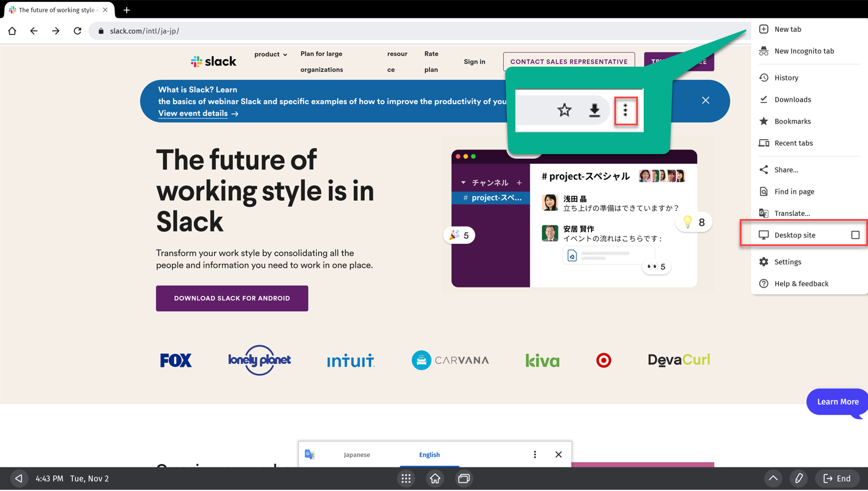Open a new tab with plus icon
This screenshot has width=868, height=491.
click(x=127, y=10)
